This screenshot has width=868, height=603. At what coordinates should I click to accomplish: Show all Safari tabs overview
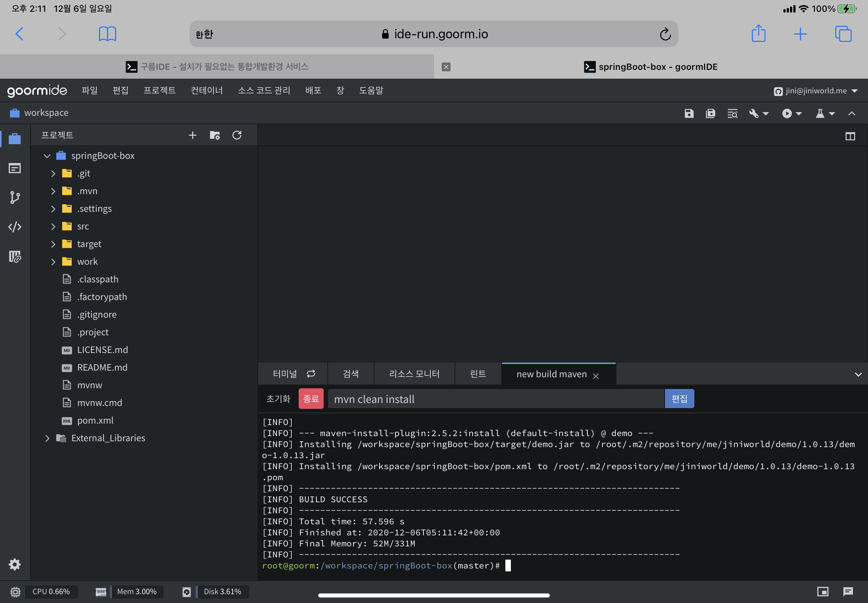click(x=843, y=34)
